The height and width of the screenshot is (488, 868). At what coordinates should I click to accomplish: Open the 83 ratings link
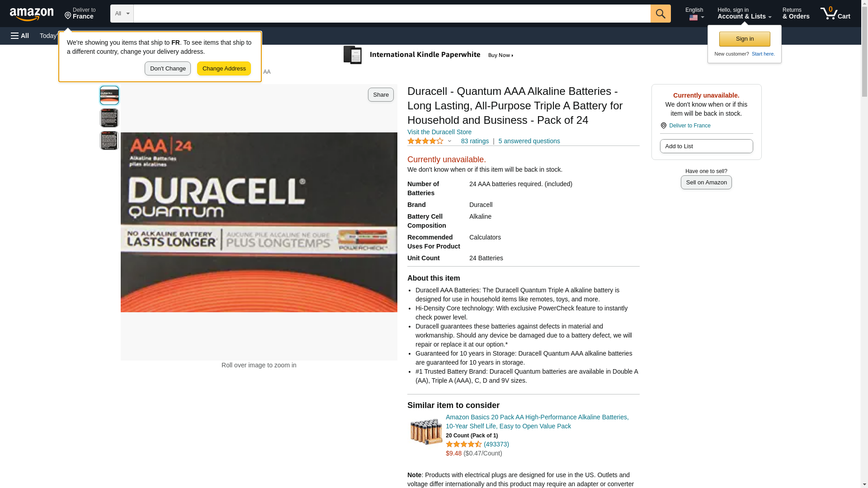click(x=475, y=141)
